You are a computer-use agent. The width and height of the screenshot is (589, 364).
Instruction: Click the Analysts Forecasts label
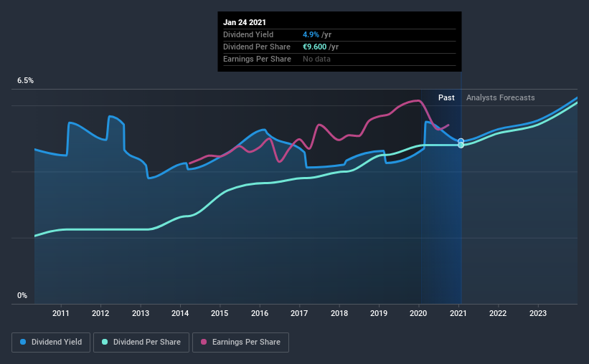(x=500, y=97)
